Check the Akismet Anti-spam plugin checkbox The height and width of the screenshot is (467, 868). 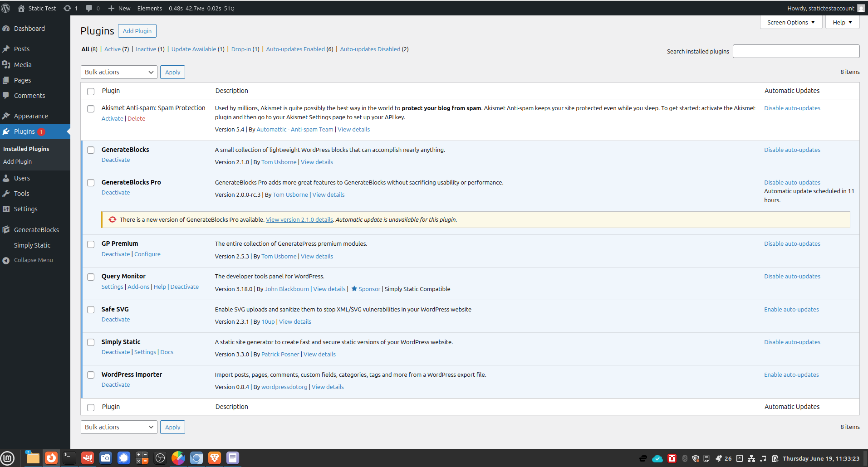91,109
